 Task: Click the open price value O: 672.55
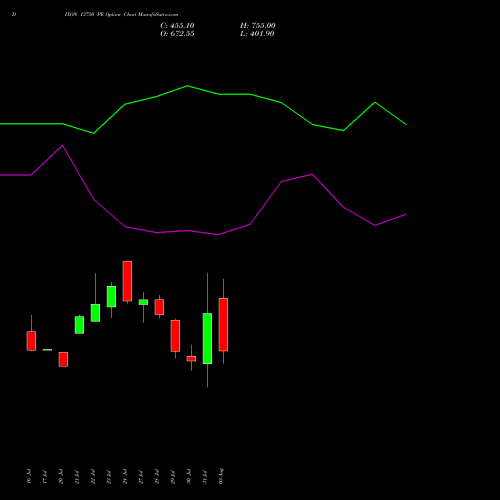pos(177,34)
